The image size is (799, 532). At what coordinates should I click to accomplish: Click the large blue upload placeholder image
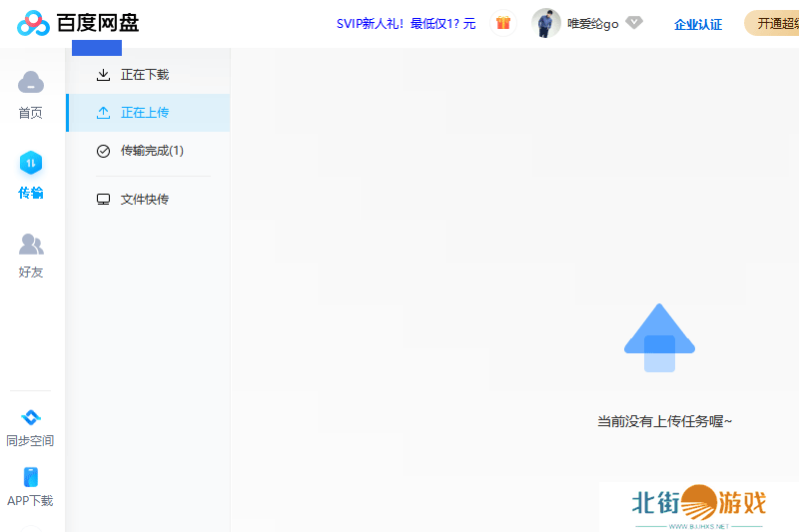[659, 338]
